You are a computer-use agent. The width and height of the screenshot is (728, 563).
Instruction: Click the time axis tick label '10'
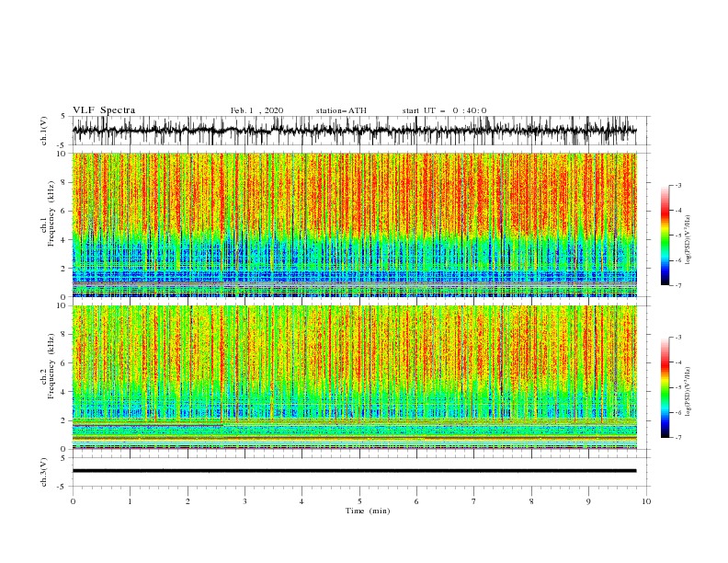[646, 501]
